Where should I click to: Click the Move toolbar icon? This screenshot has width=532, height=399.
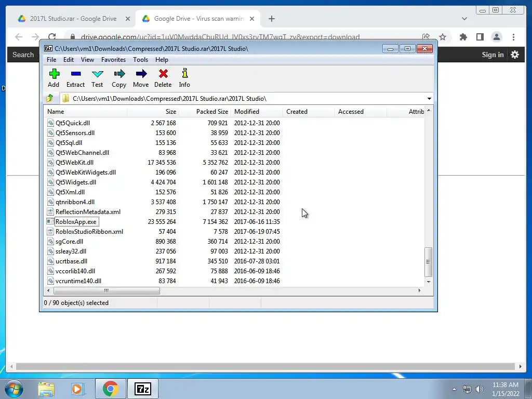pos(141,74)
